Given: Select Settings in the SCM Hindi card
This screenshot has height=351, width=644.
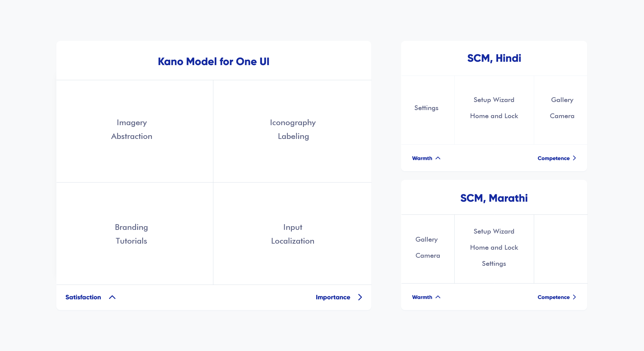Looking at the screenshot, I should coord(426,108).
